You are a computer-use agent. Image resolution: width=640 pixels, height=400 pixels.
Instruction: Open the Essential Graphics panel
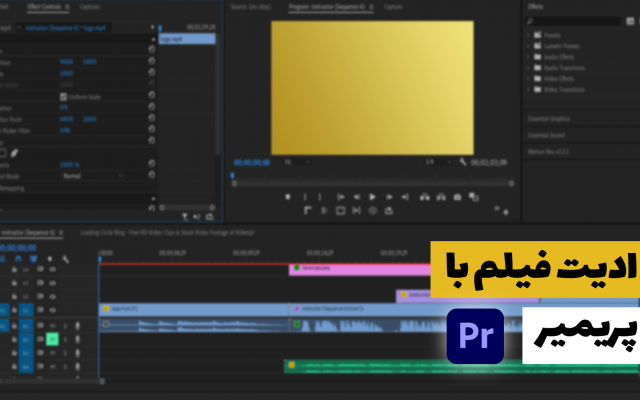pos(549,119)
